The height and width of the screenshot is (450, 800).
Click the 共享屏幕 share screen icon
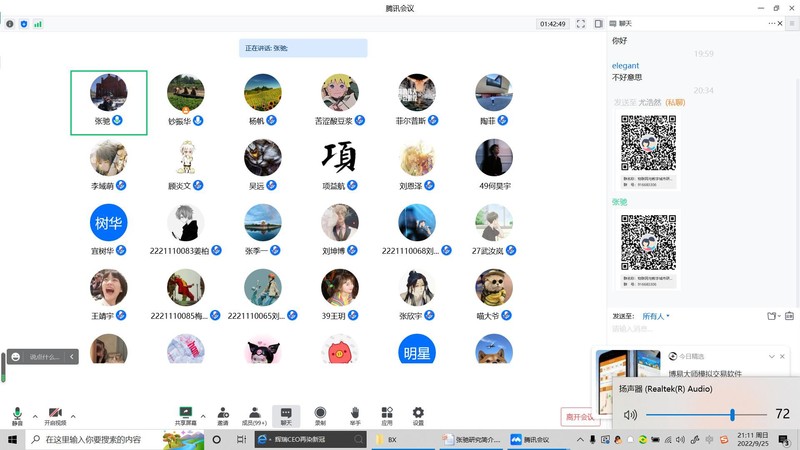tap(185, 413)
